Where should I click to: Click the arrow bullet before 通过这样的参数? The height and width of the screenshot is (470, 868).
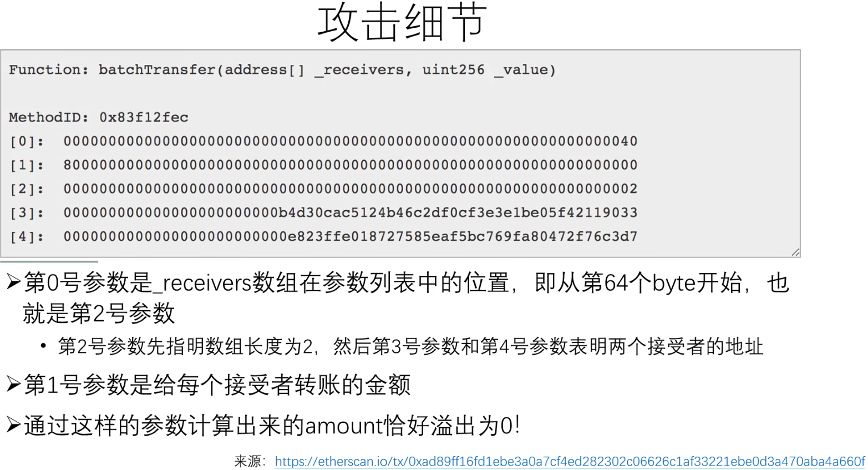[13, 425]
